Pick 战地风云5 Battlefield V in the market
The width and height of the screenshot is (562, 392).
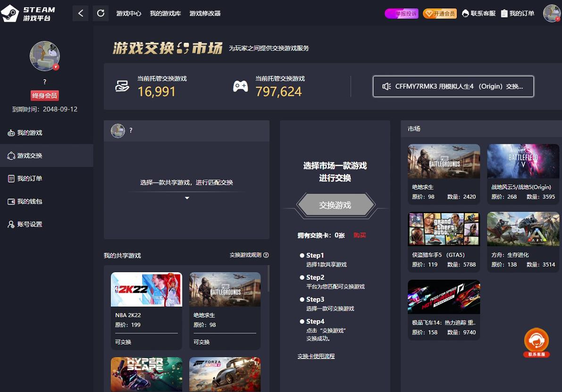click(523, 174)
